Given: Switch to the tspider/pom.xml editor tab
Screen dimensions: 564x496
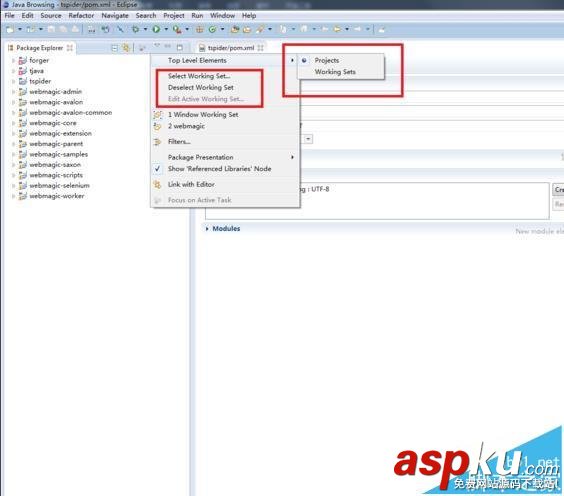Looking at the screenshot, I should pyautogui.click(x=231, y=48).
